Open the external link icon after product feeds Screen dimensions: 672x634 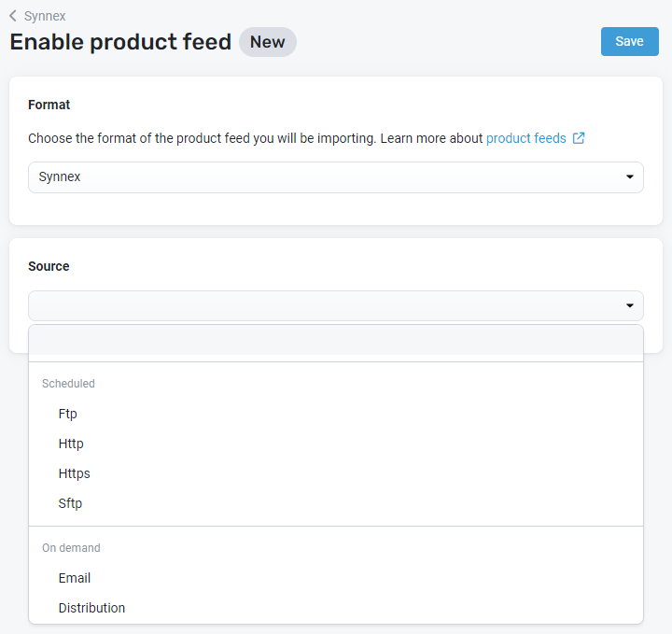click(578, 138)
